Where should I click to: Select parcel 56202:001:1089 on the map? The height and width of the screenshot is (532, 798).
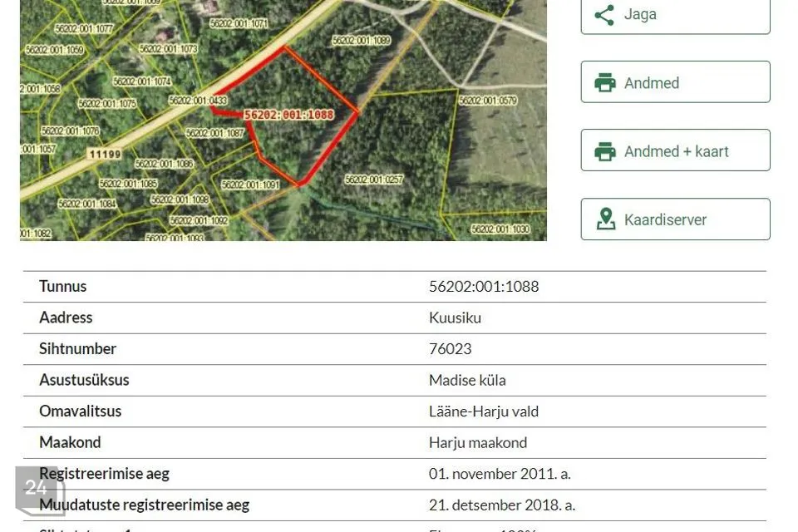tap(361, 40)
